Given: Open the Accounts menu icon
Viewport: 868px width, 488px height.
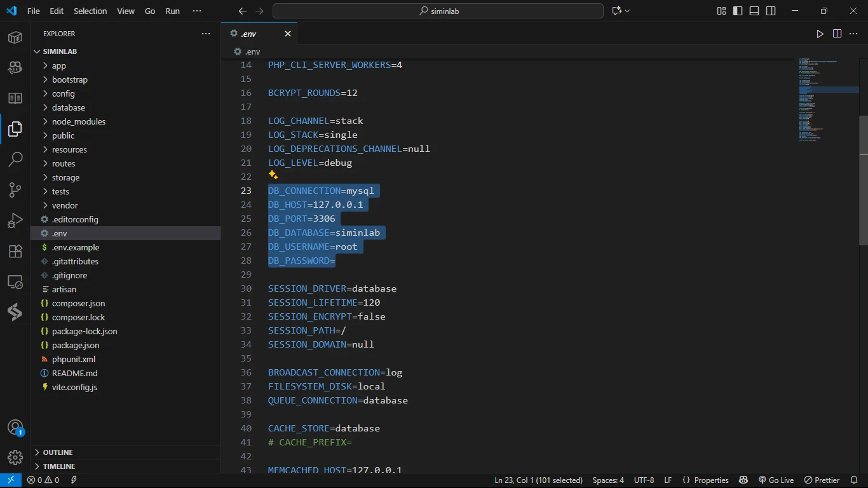Looking at the screenshot, I should point(15,428).
